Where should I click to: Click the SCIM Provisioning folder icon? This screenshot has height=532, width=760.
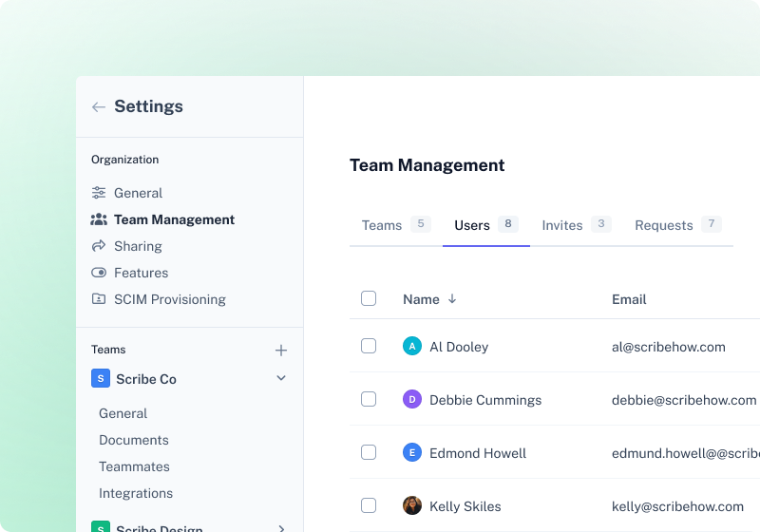click(x=99, y=299)
